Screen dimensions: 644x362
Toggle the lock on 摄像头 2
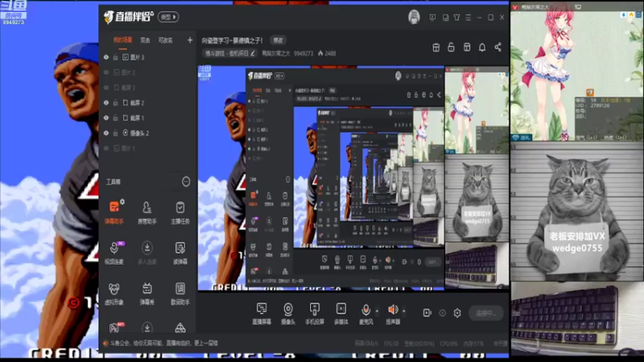[x=116, y=133]
